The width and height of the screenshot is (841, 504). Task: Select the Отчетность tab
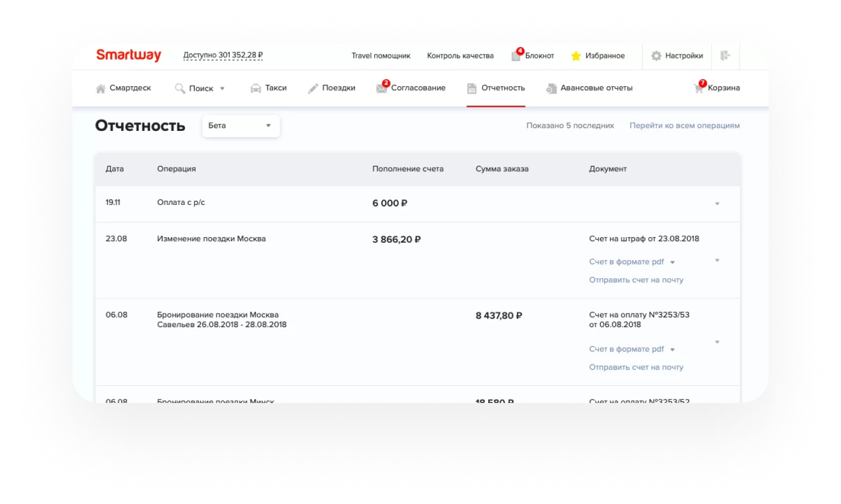pos(496,88)
